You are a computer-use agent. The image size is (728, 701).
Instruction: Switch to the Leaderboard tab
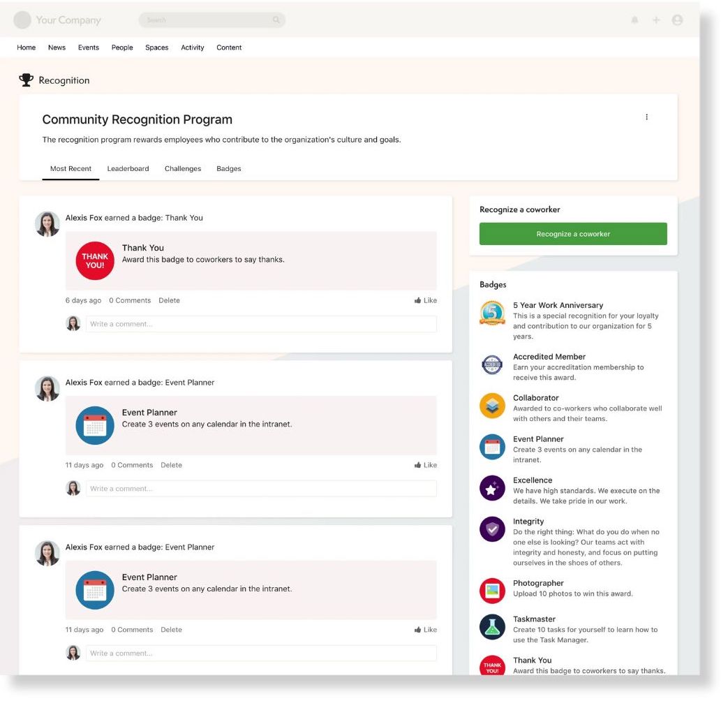coord(128,168)
